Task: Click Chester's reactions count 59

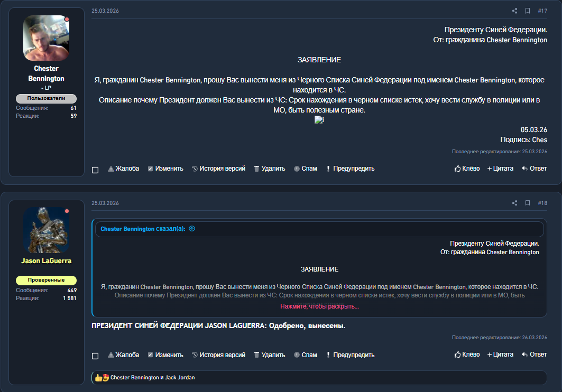Action: 73,116
